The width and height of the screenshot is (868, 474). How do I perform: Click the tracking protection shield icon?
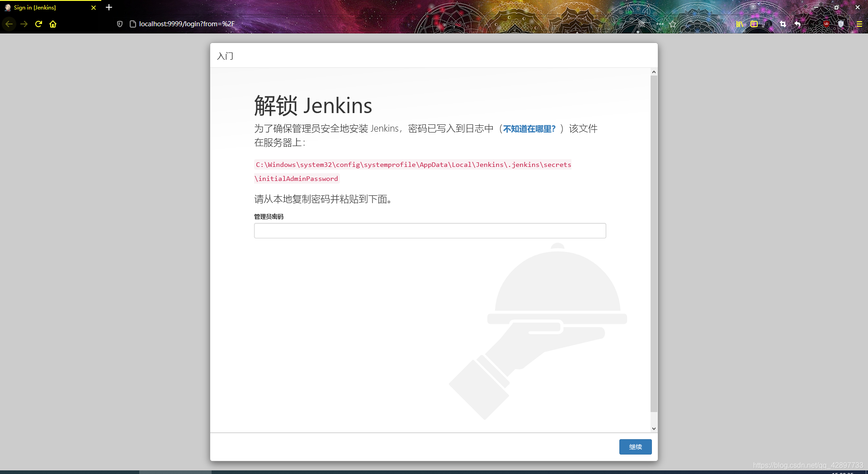pyautogui.click(x=120, y=24)
